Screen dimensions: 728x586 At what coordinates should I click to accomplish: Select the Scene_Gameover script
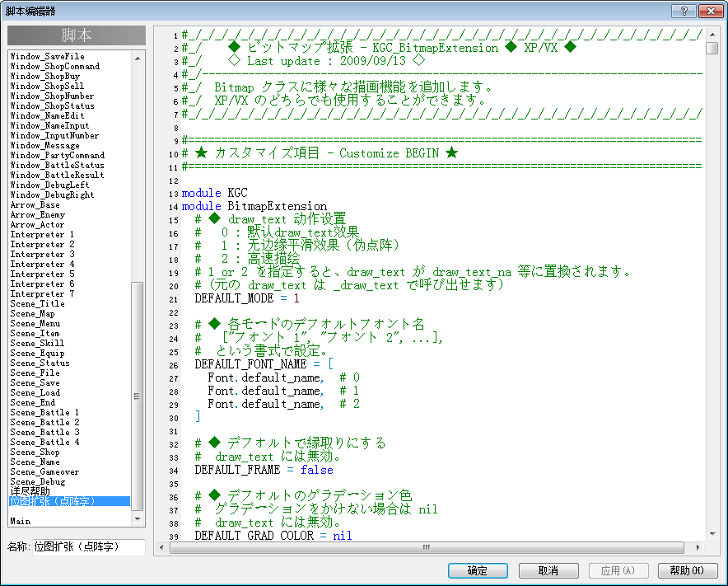click(44, 471)
